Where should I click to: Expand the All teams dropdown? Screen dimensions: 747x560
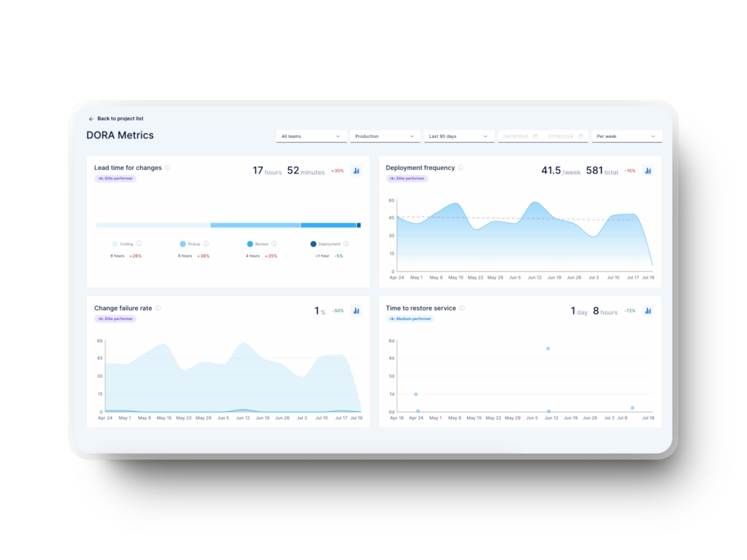pyautogui.click(x=311, y=136)
